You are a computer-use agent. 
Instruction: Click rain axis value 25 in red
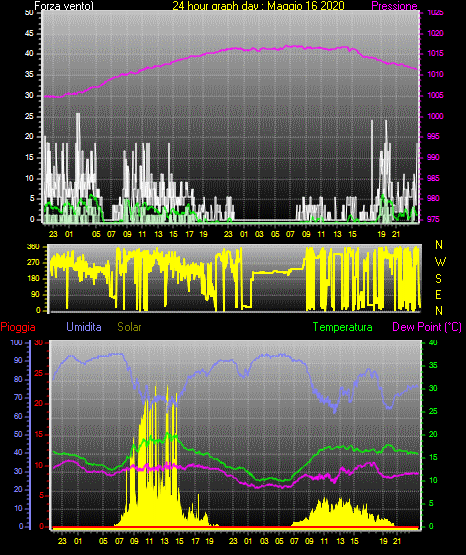[39, 373]
